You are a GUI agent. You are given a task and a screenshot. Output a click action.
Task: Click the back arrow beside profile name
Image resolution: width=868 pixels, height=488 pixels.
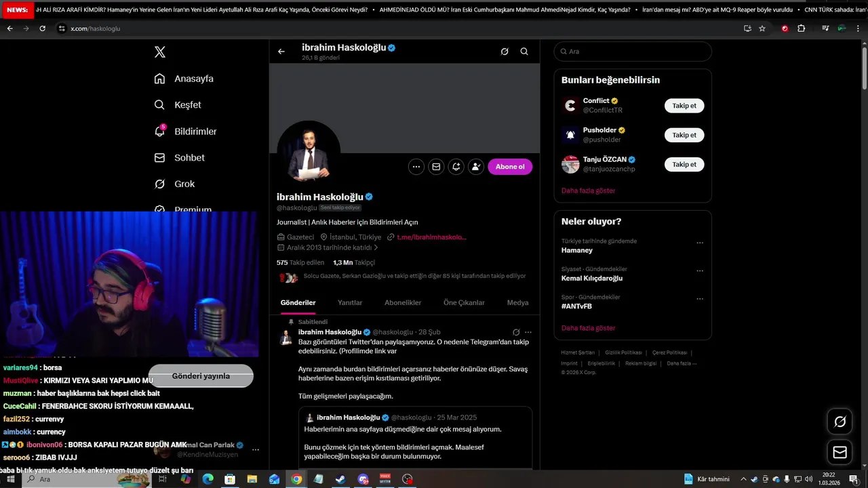[x=281, y=52]
